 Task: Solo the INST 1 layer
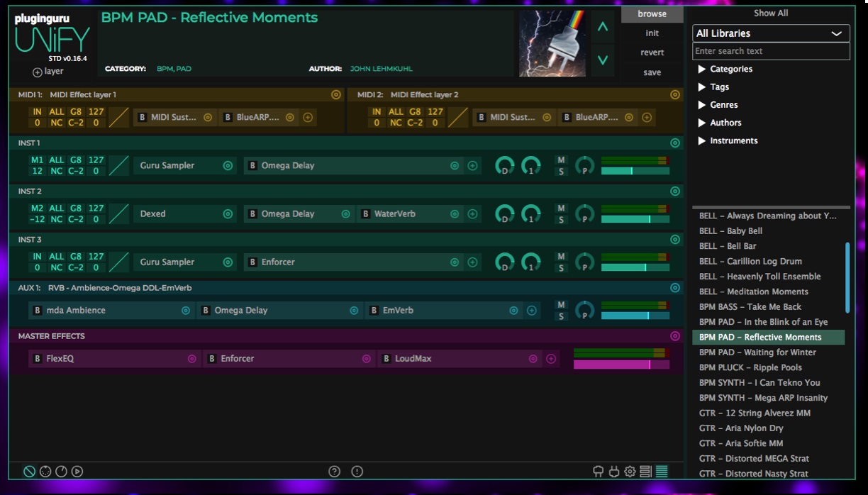click(x=562, y=171)
